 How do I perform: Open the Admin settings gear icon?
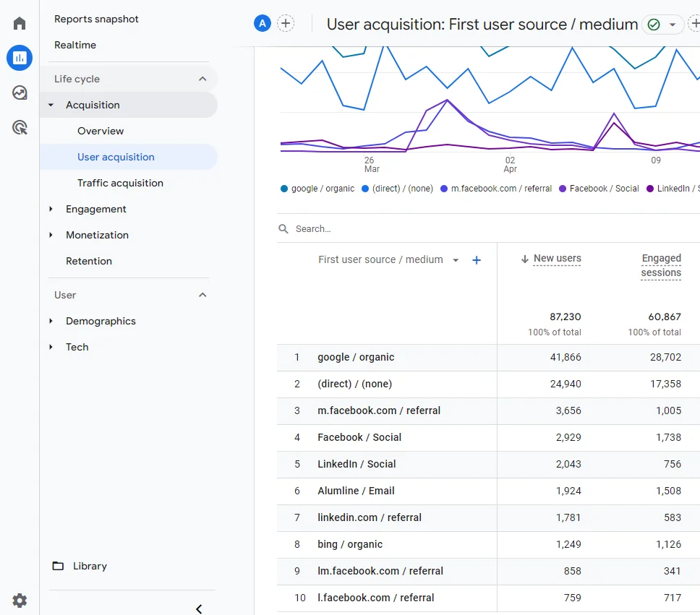click(x=20, y=600)
